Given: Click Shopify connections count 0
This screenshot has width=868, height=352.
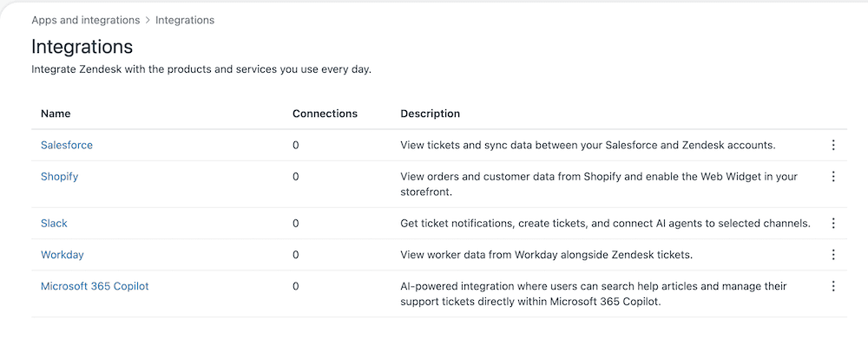Looking at the screenshot, I should tap(296, 177).
